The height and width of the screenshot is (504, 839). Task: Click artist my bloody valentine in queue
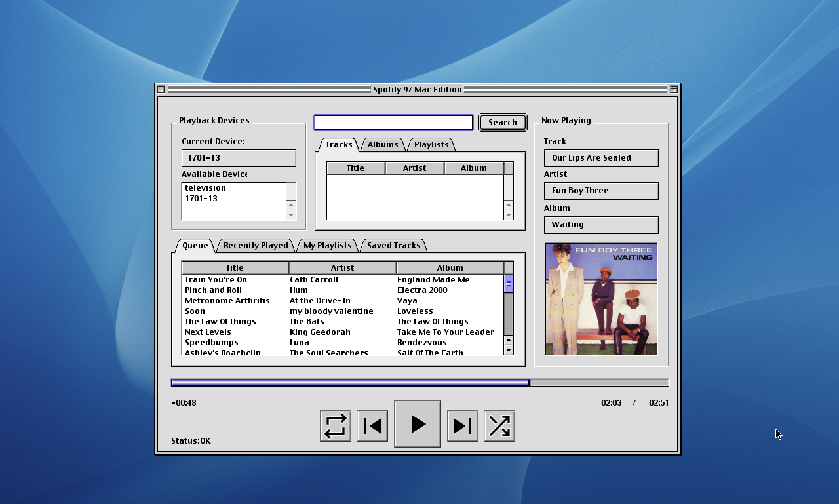[x=331, y=311]
